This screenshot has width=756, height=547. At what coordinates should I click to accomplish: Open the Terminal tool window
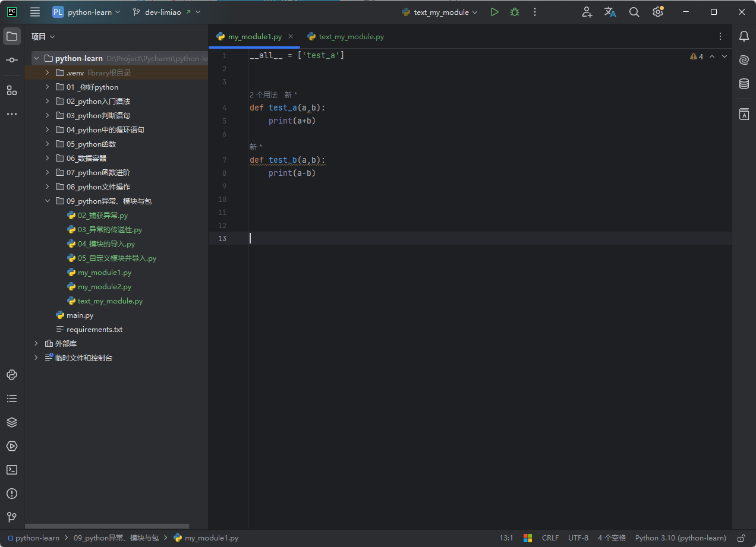12,470
